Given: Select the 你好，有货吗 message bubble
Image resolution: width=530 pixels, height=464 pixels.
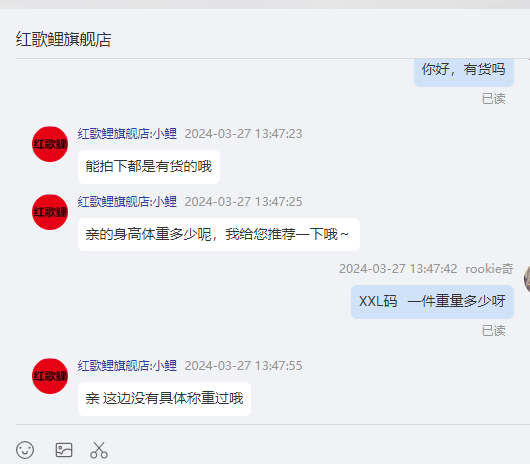Looking at the screenshot, I should tap(464, 72).
